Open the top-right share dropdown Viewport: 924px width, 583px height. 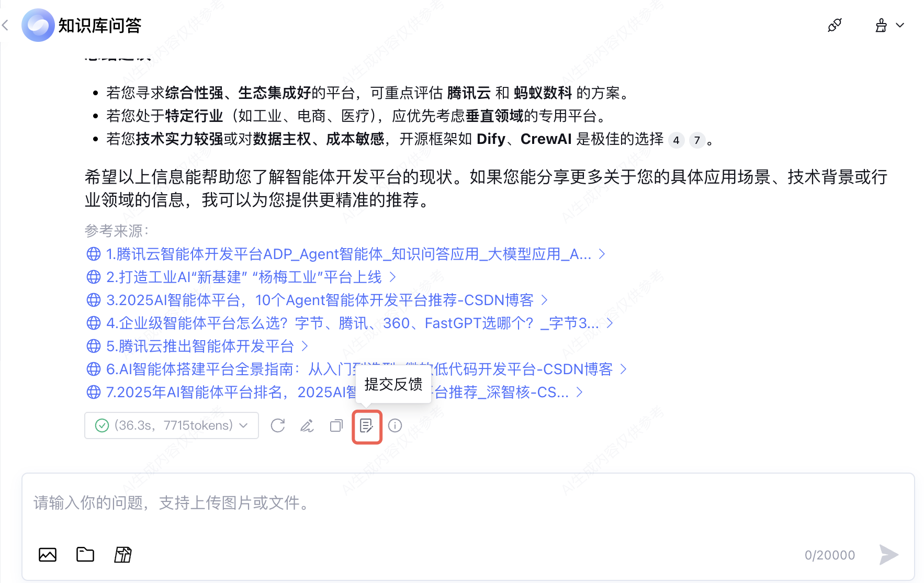point(889,25)
